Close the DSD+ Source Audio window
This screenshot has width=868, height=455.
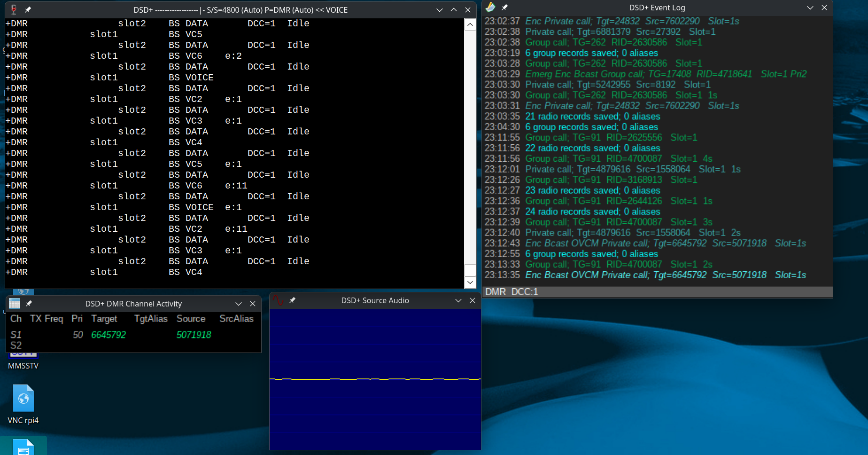click(473, 300)
